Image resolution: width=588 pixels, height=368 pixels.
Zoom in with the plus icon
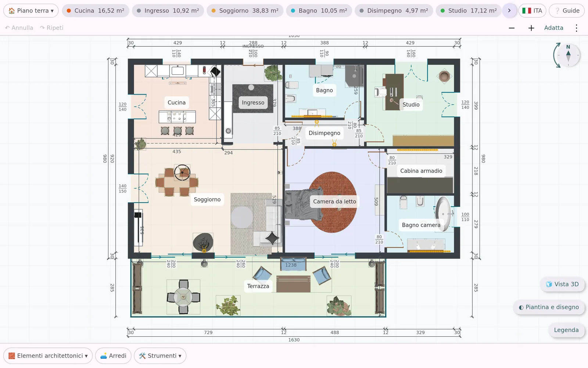pos(531,28)
